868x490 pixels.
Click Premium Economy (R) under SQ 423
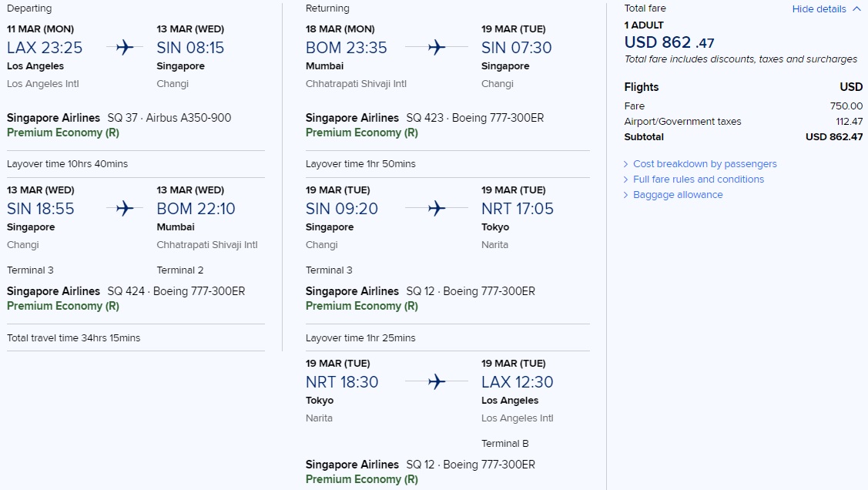(361, 133)
